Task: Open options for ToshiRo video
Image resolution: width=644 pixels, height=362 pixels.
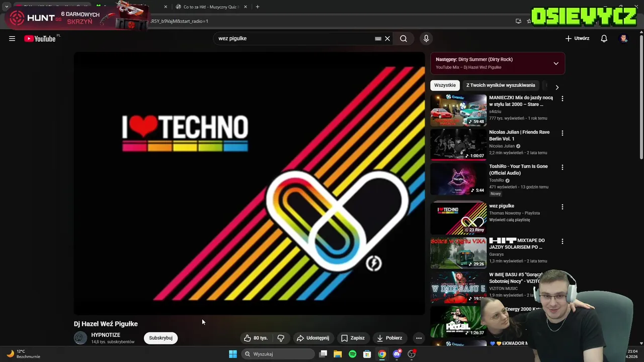Action: pyautogui.click(x=562, y=167)
